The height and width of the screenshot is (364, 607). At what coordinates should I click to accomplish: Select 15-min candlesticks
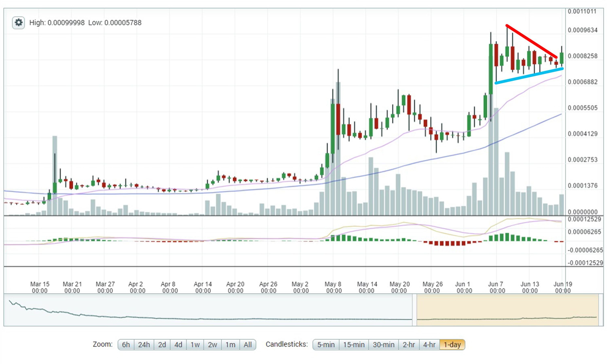[x=354, y=345]
